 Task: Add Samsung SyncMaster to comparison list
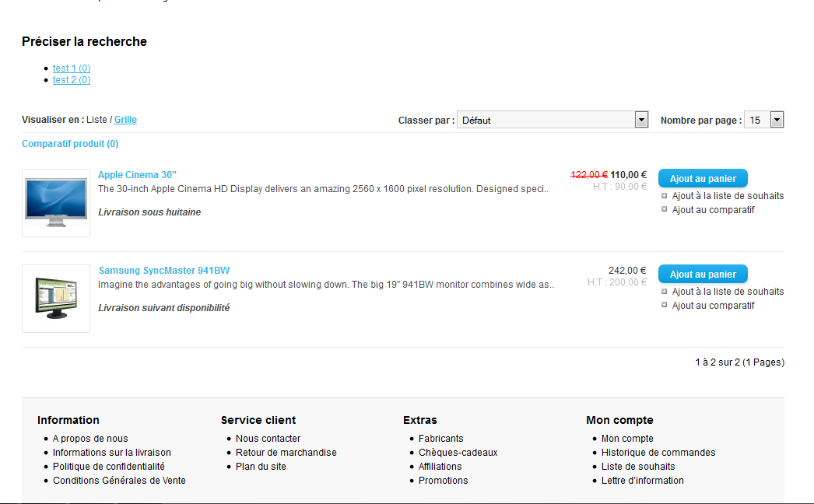[x=713, y=306]
